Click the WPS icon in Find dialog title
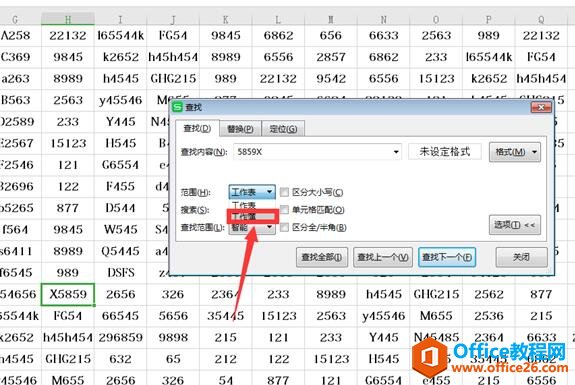This screenshot has width=575, height=385. [177, 107]
